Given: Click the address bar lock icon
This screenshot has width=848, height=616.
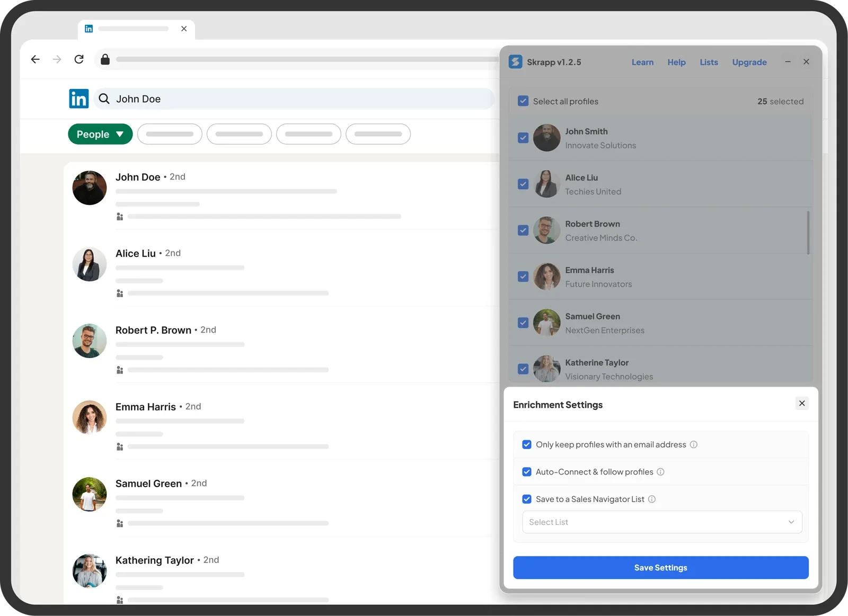Looking at the screenshot, I should click(105, 59).
